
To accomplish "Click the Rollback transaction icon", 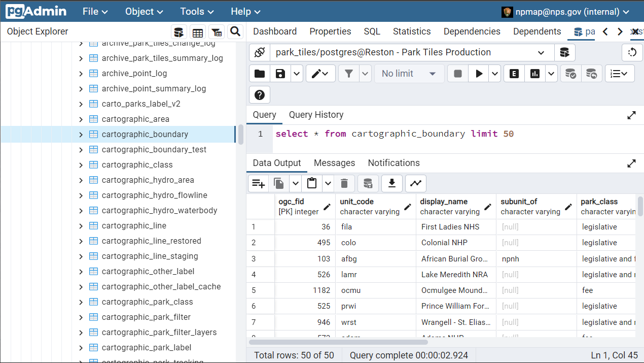I will [x=591, y=74].
